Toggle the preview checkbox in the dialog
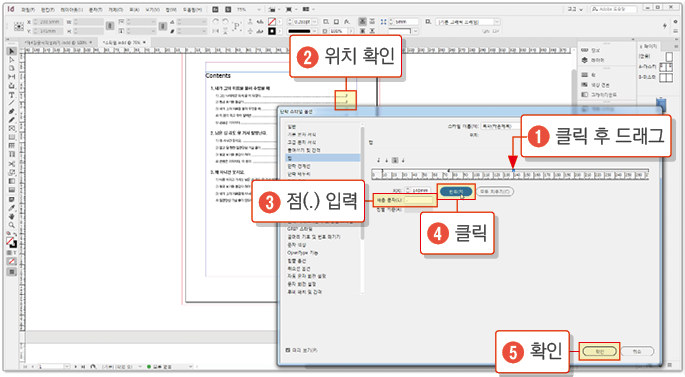Screen dimensions: 685x377 point(287,350)
